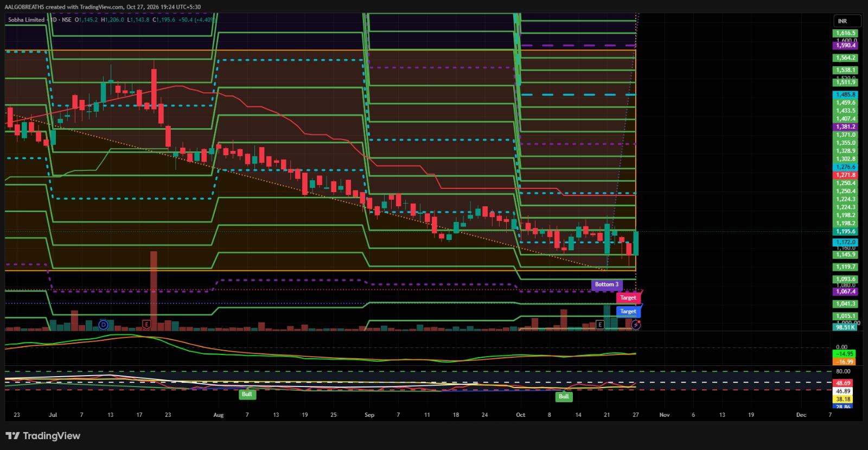Click the cyan 1,172.0 price label

coord(845,242)
